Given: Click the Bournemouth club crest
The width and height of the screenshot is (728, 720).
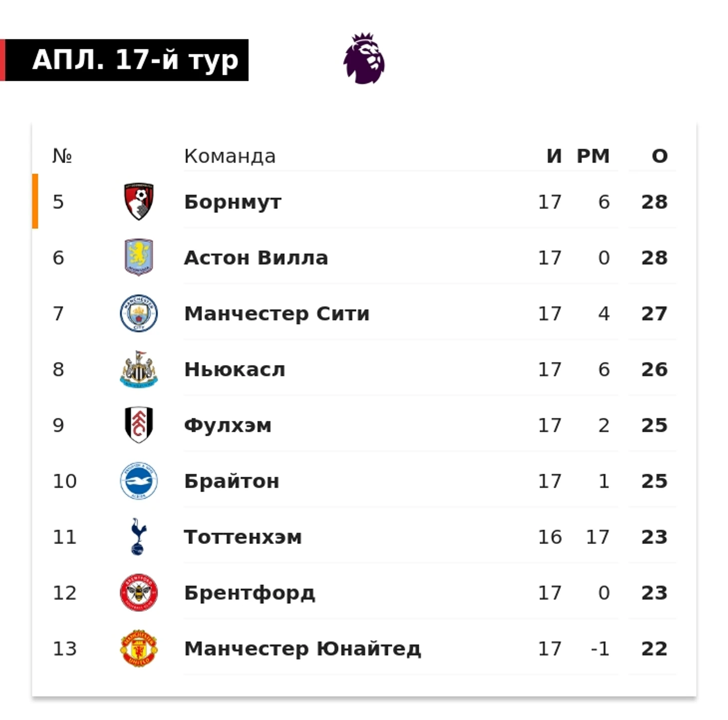Looking at the screenshot, I should point(139,201).
